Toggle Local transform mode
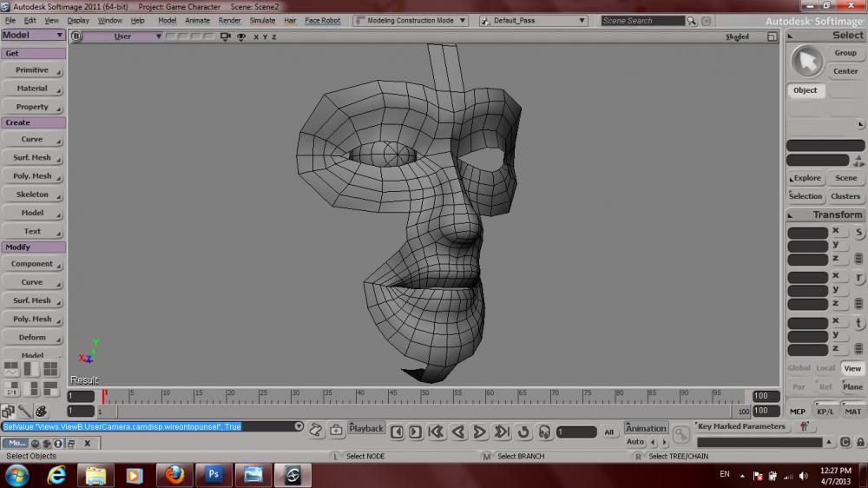 pos(825,368)
